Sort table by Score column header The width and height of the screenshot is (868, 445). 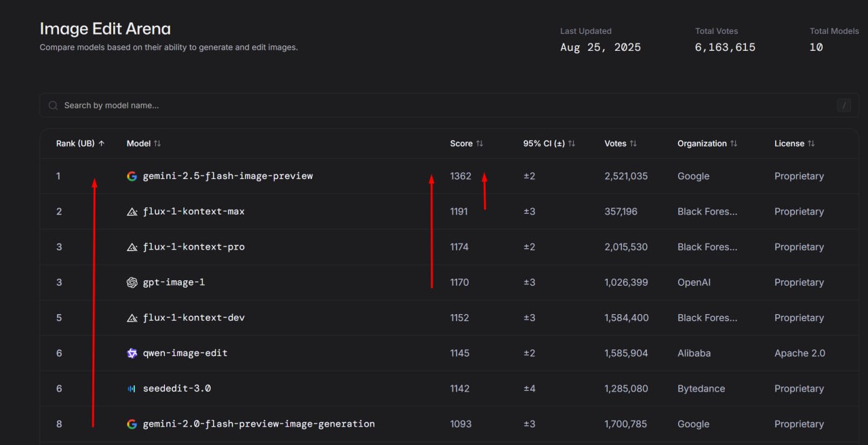click(467, 143)
